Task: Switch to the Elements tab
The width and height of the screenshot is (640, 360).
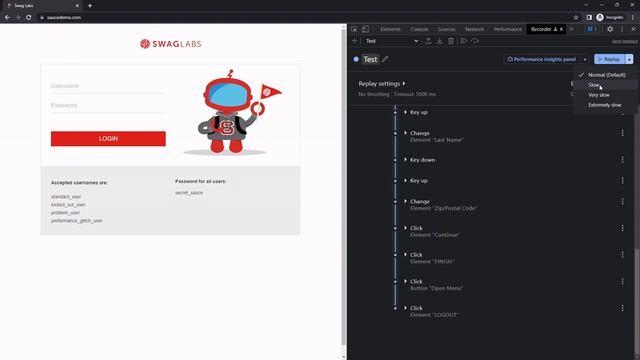Action: point(390,29)
